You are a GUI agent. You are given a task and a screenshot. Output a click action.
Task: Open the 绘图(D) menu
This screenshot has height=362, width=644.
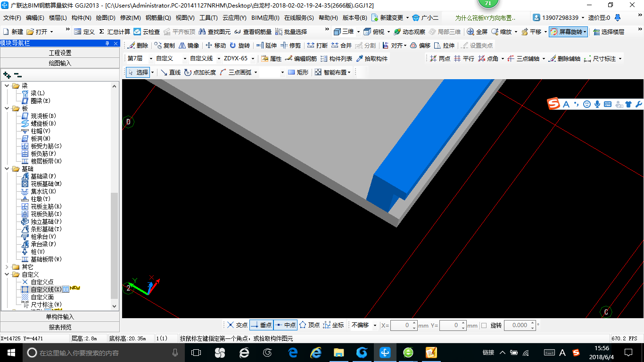click(106, 18)
